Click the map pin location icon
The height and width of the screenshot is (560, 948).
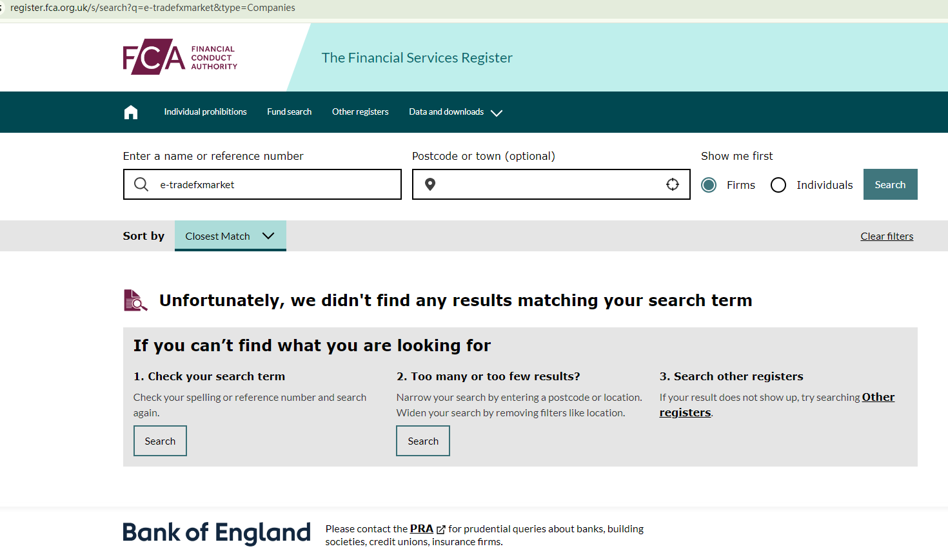430,185
